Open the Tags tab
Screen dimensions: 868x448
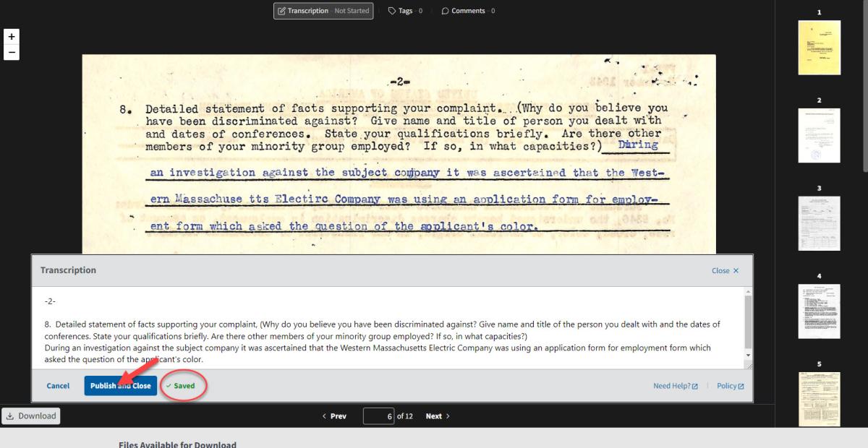coord(404,11)
